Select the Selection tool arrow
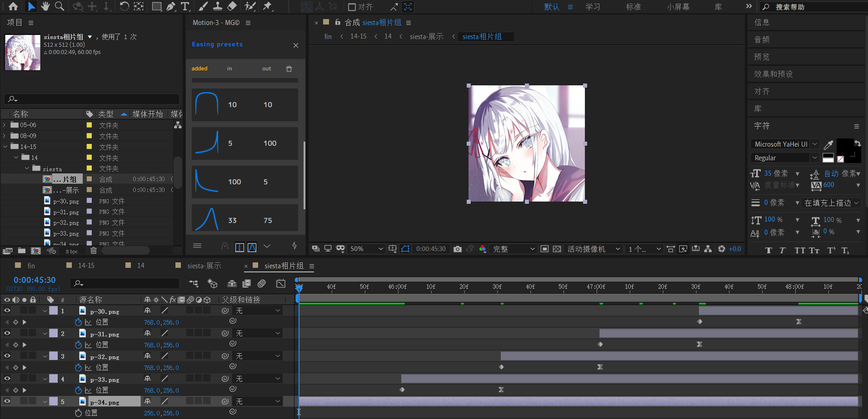 pos(31,6)
